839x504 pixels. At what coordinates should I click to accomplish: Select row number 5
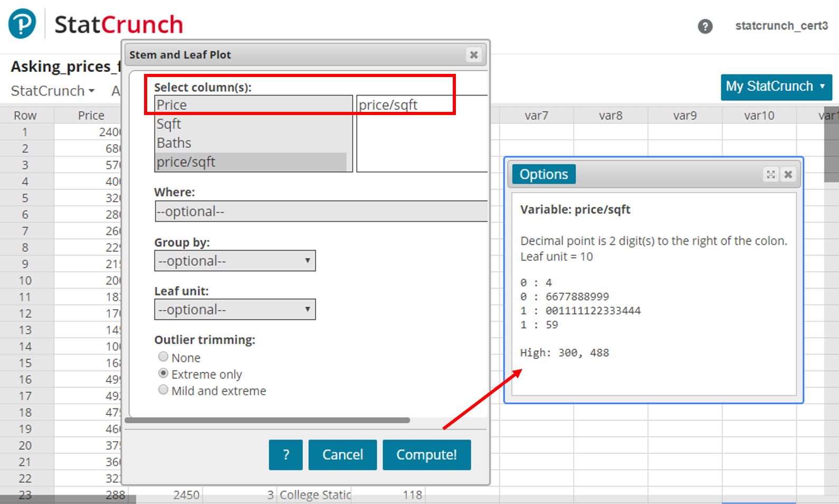[25, 198]
